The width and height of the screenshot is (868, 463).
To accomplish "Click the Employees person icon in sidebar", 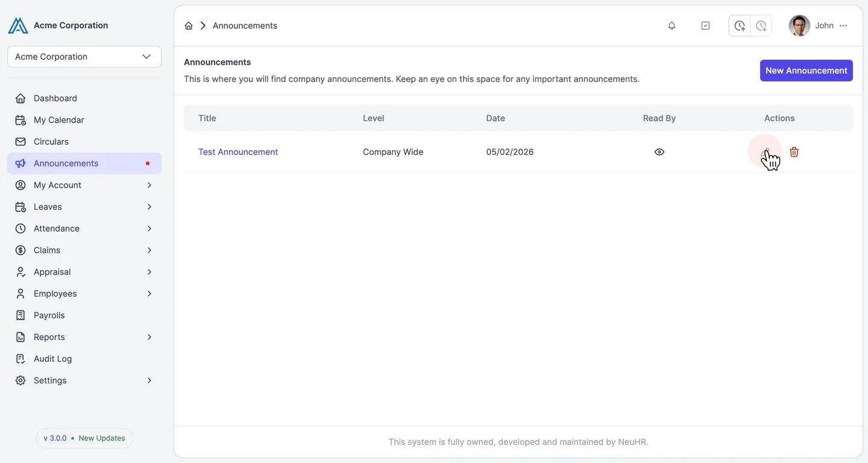I will coord(20,294).
